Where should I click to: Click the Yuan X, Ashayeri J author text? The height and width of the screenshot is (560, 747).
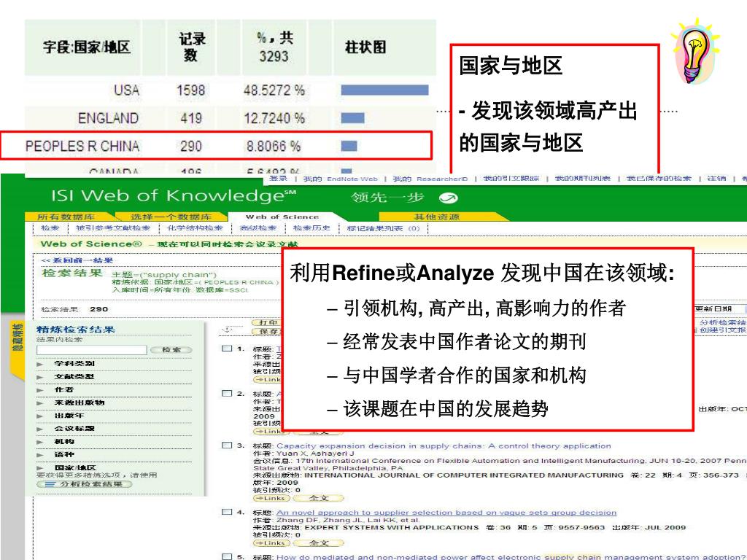tap(315, 454)
